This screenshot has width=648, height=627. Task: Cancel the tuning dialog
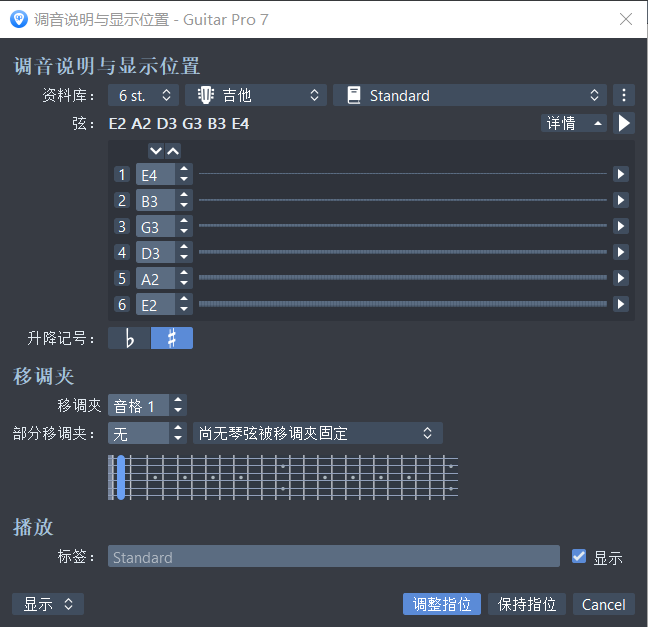pyautogui.click(x=604, y=604)
